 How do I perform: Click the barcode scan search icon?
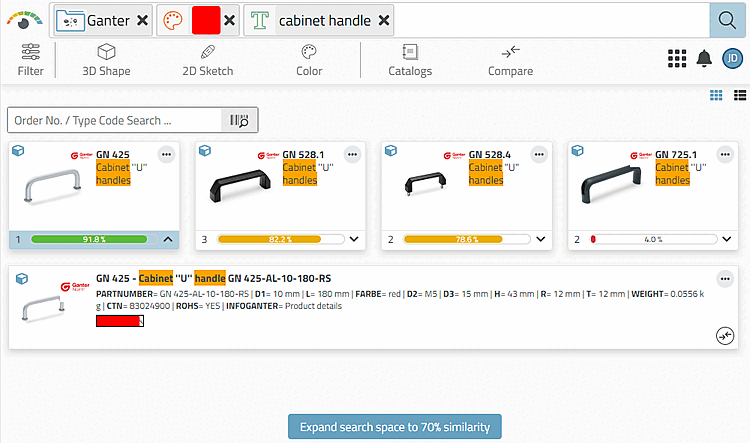coord(239,120)
